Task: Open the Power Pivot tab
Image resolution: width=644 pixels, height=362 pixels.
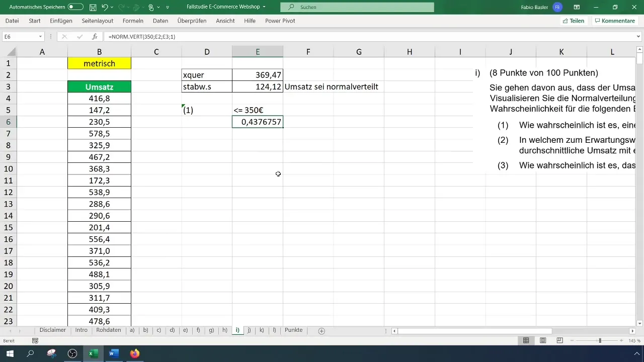Action: [x=280, y=21]
